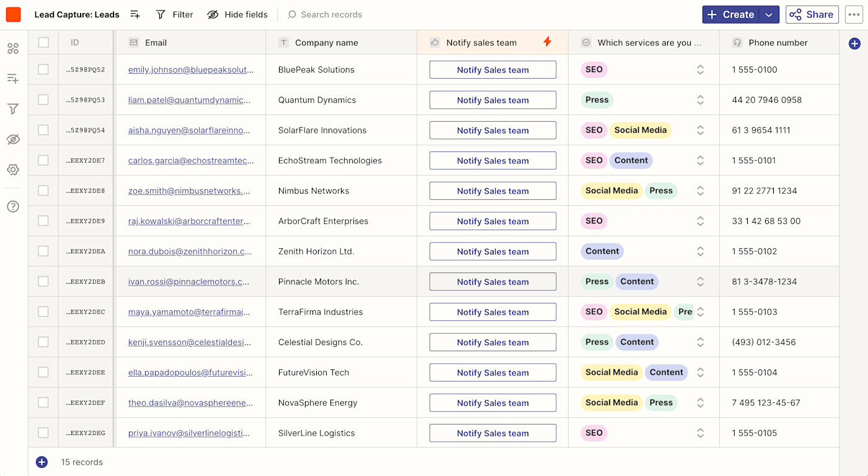Viewport: 868px width, 476px height.
Task: Expand services selector for Zenith Horizon Ltd.
Action: coord(700,251)
